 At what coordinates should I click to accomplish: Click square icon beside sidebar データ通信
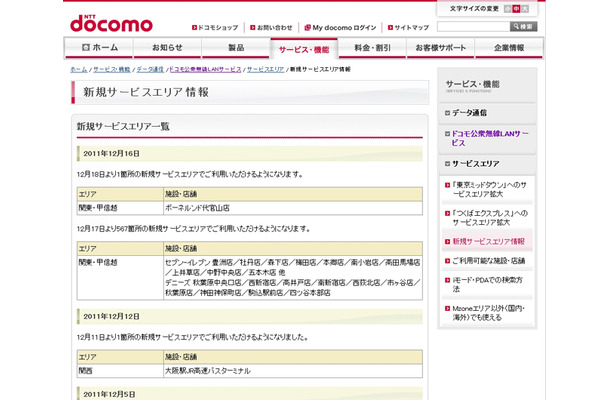pyautogui.click(x=447, y=113)
